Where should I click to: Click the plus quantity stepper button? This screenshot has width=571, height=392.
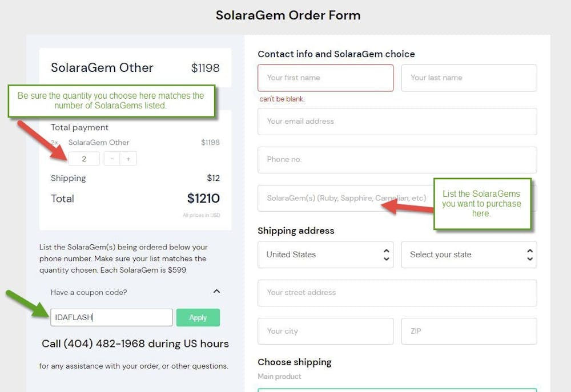pos(128,159)
